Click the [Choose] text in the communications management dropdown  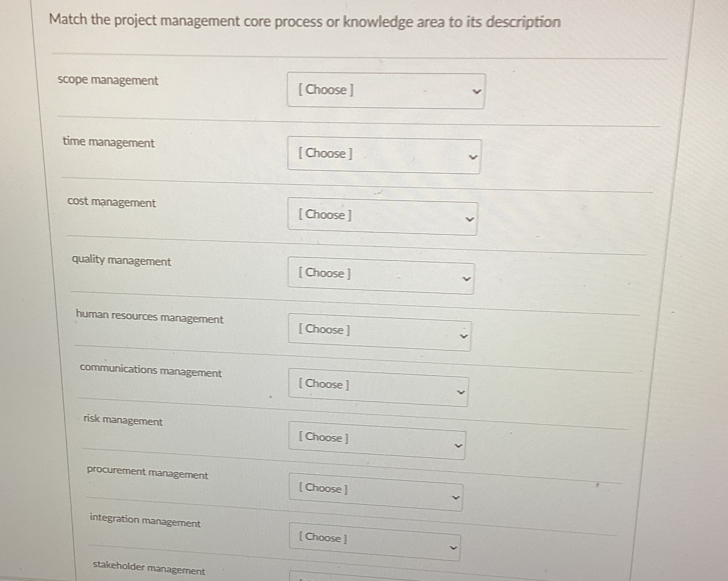click(x=324, y=384)
